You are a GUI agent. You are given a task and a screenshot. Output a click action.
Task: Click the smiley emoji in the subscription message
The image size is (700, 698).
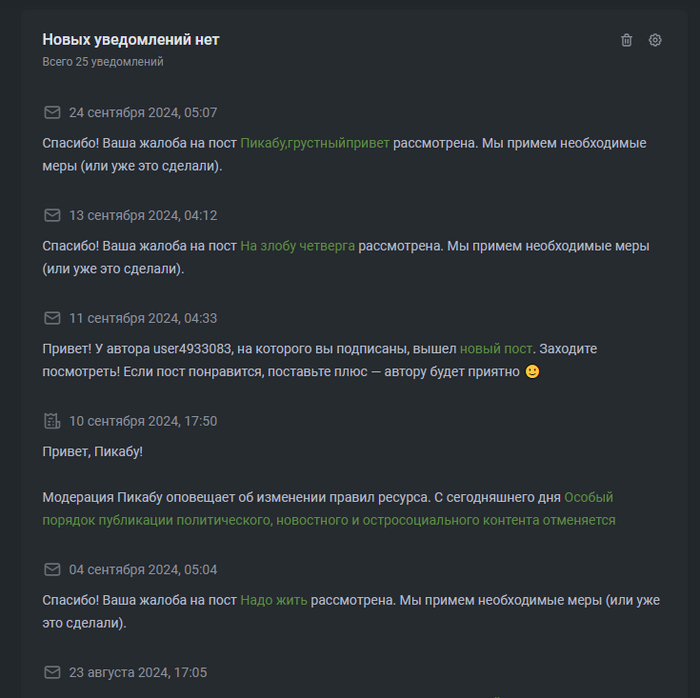tap(532, 373)
